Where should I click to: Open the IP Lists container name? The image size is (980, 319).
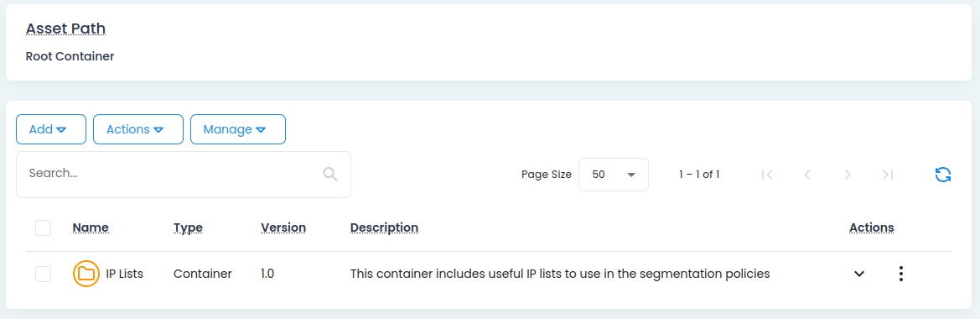point(124,274)
